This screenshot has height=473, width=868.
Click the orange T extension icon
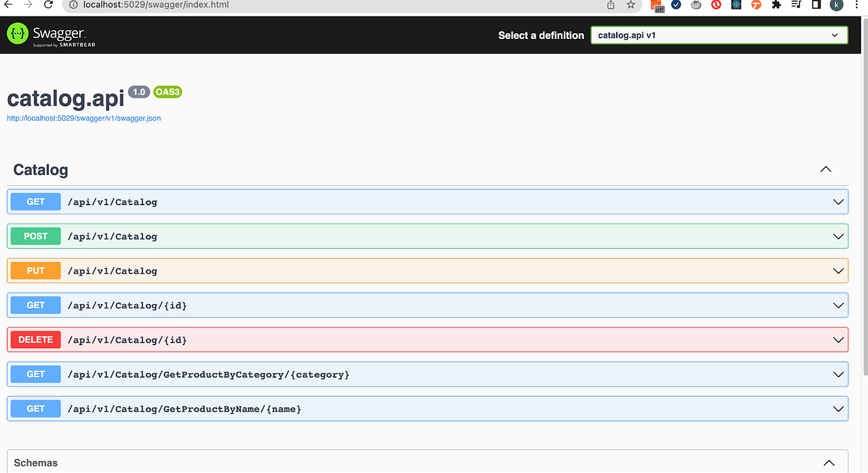[x=756, y=5]
